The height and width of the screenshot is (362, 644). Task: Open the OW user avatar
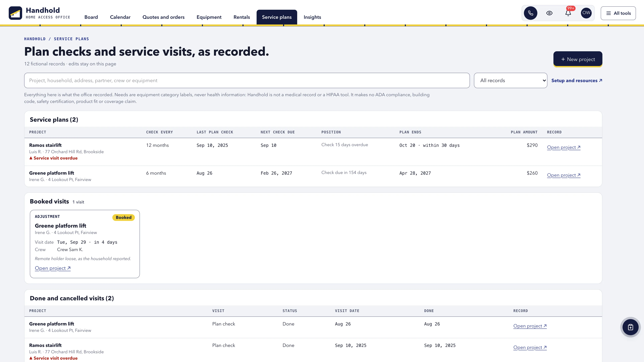pos(586,13)
